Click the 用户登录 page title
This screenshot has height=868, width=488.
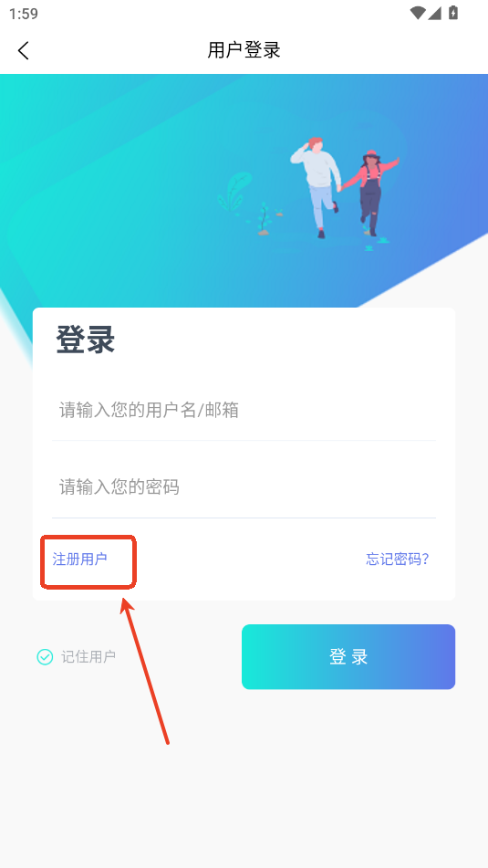pyautogui.click(x=244, y=50)
